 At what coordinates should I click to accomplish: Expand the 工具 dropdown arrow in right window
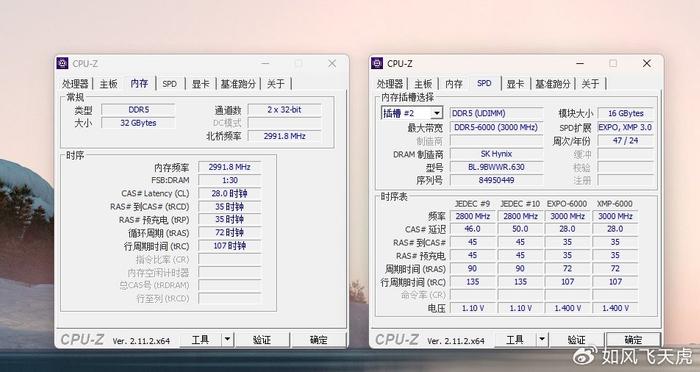(x=542, y=340)
